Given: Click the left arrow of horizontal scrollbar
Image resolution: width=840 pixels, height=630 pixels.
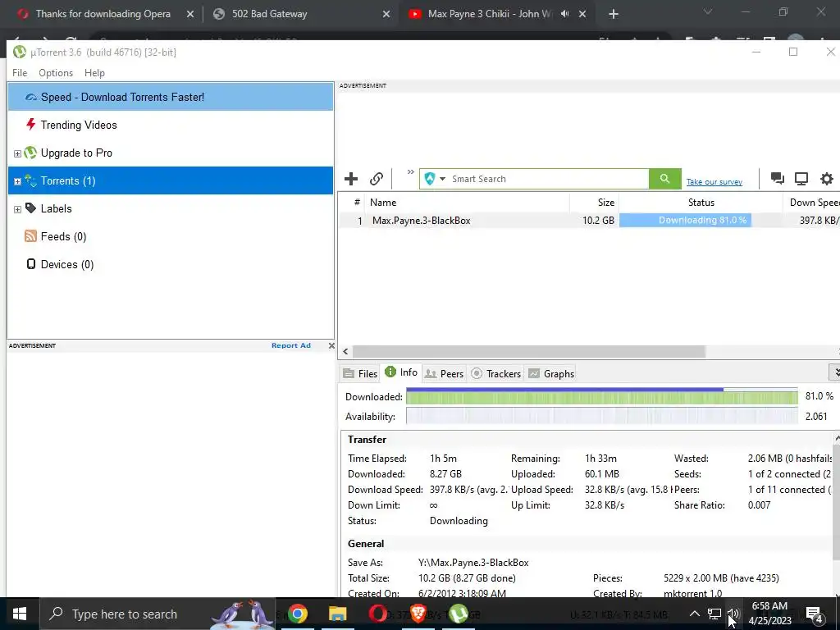Looking at the screenshot, I should coord(345,351).
